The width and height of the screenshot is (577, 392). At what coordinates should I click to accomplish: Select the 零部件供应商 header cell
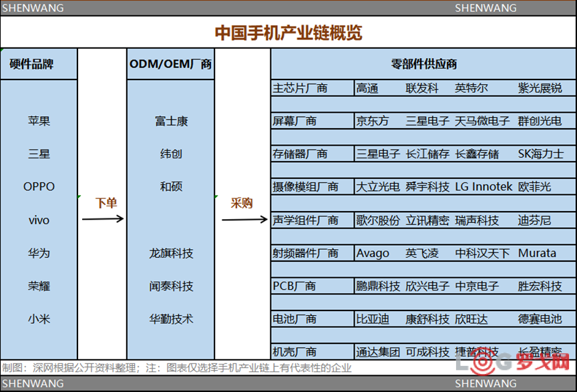pyautogui.click(x=423, y=64)
